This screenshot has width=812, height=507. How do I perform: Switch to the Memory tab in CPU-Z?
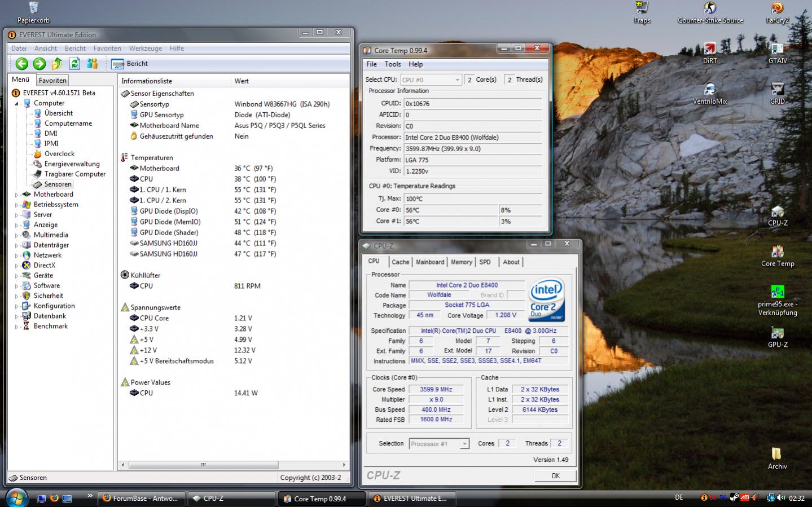pyautogui.click(x=462, y=262)
